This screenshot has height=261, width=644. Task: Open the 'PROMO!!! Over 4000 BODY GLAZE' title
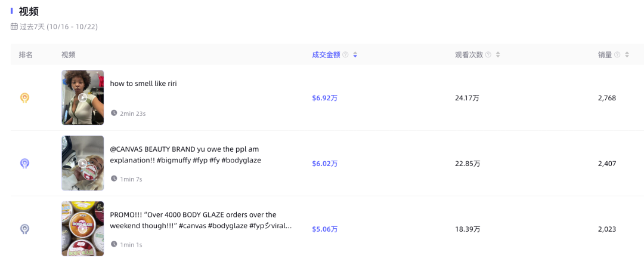[x=201, y=220]
